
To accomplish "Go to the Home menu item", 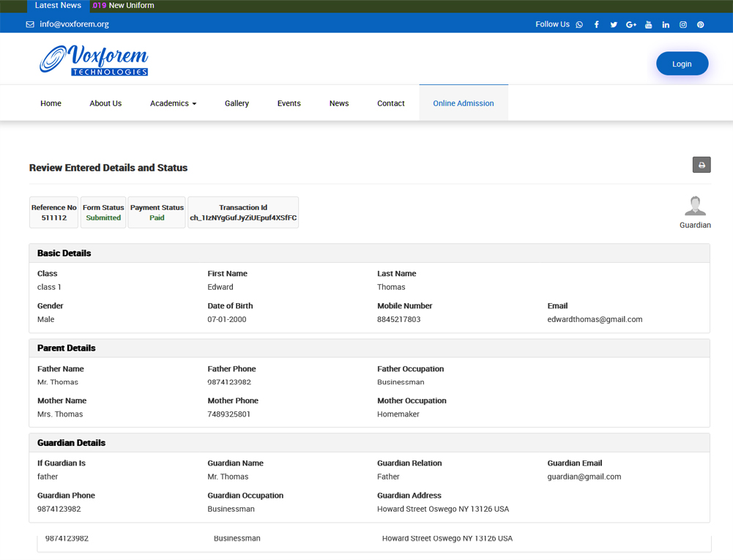I will (51, 103).
